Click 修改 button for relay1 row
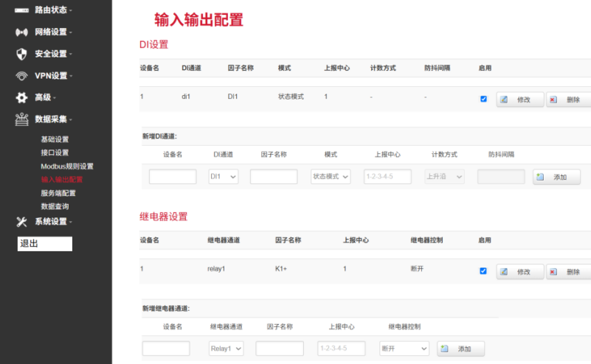 coord(520,272)
